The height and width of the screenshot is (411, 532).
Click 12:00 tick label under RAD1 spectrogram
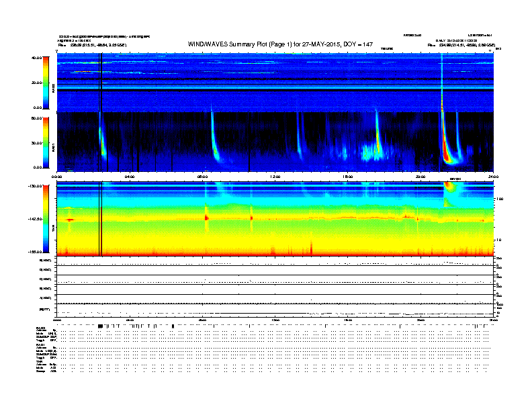pos(275,177)
